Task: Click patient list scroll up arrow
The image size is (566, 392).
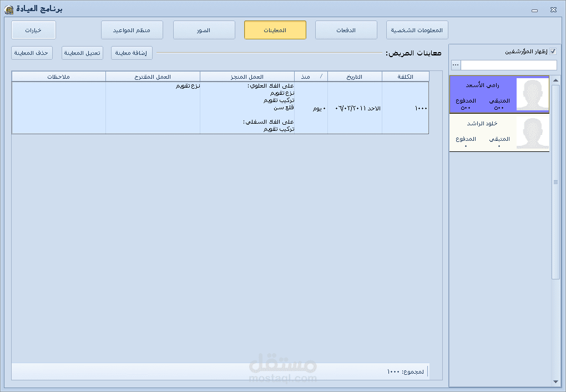Action: pos(555,80)
